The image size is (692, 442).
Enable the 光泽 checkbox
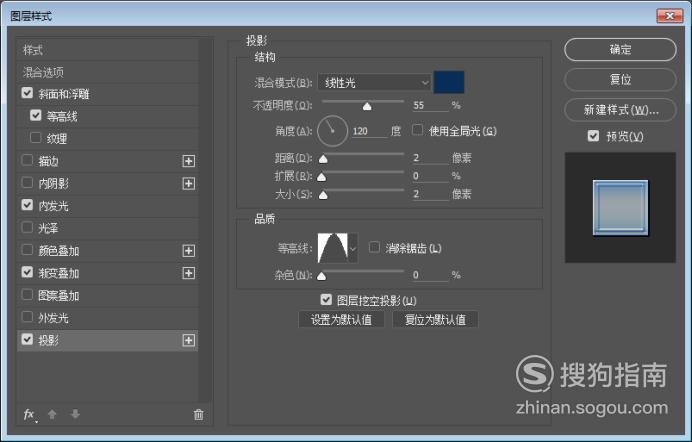(x=27, y=228)
